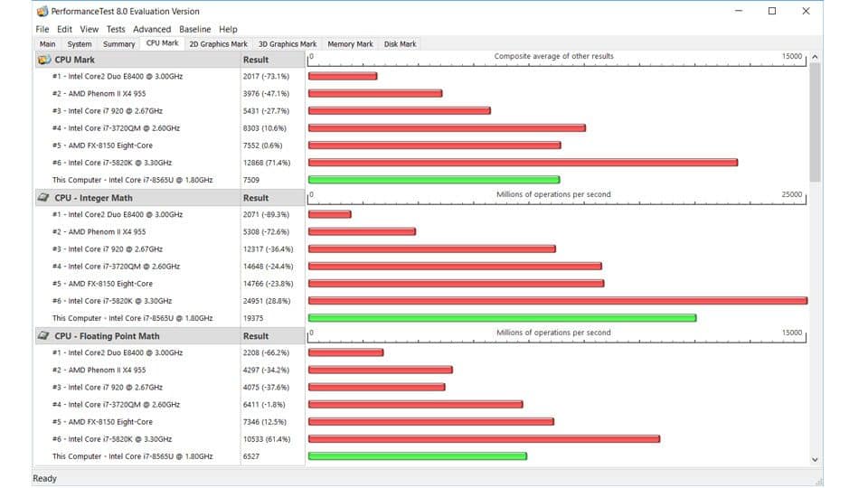Click the CPU Mark section icon

pos(43,60)
